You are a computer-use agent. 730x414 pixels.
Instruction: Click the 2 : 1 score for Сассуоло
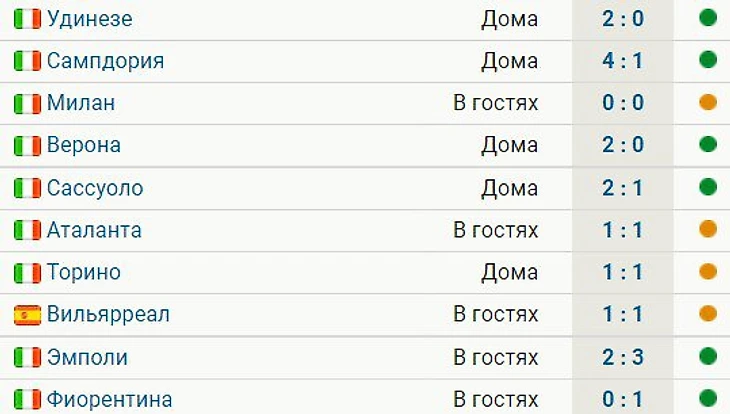623,188
